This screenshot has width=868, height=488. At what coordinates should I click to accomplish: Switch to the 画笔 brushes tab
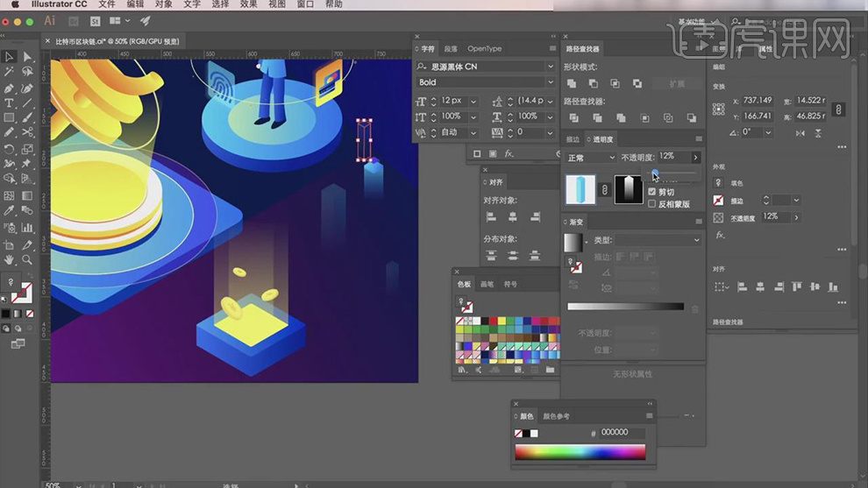point(487,284)
